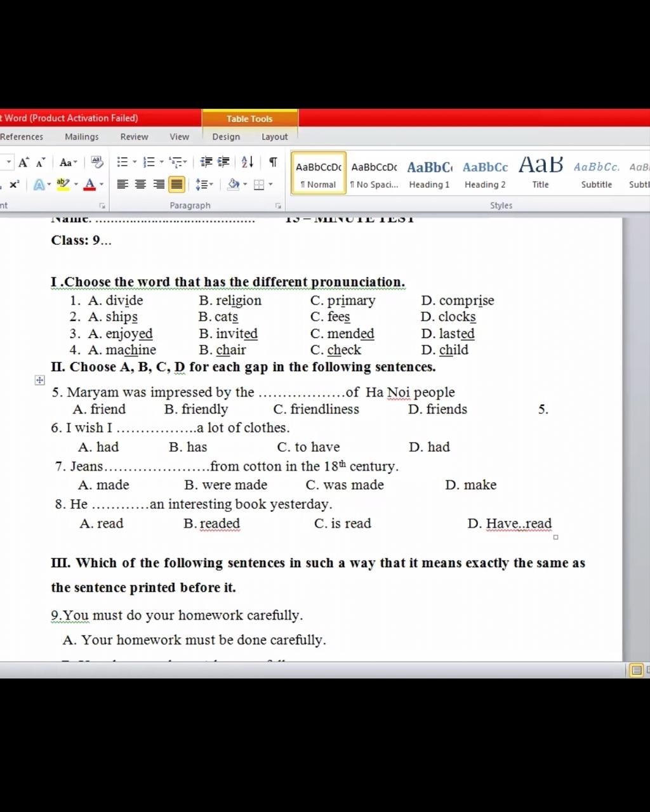Switch to the Review tab
Screen dimensions: 650x812
tap(135, 137)
